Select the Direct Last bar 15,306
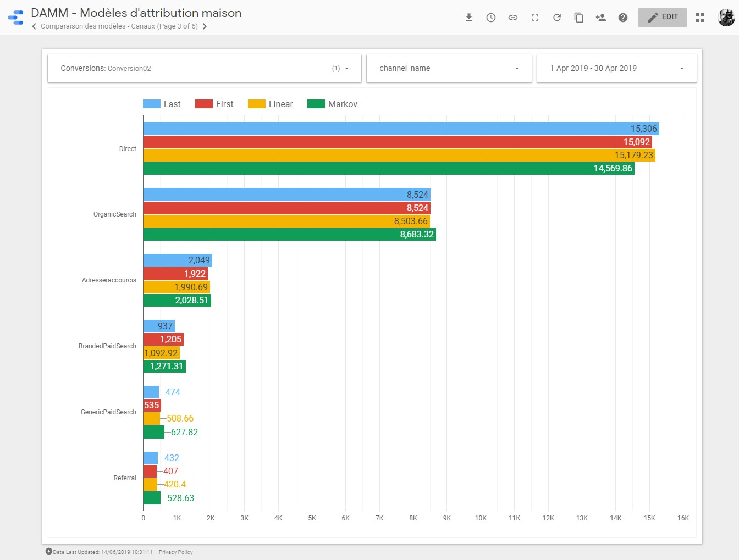The height and width of the screenshot is (560, 739). point(401,129)
